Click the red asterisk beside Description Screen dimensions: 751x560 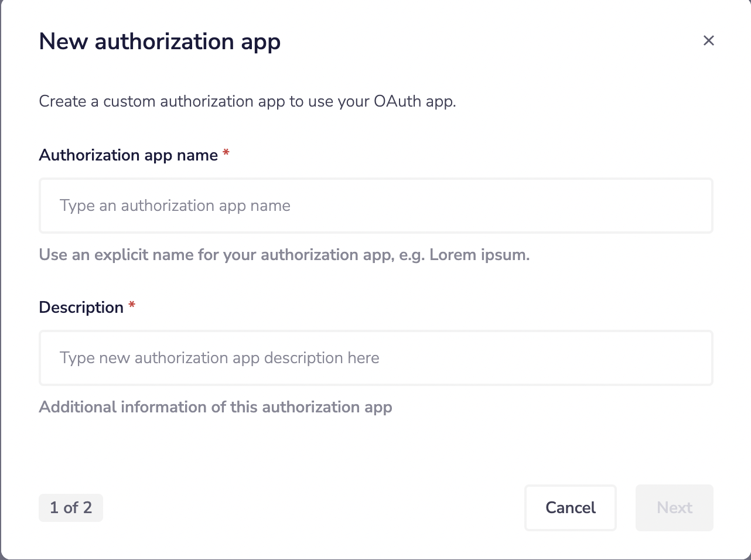[x=132, y=306]
